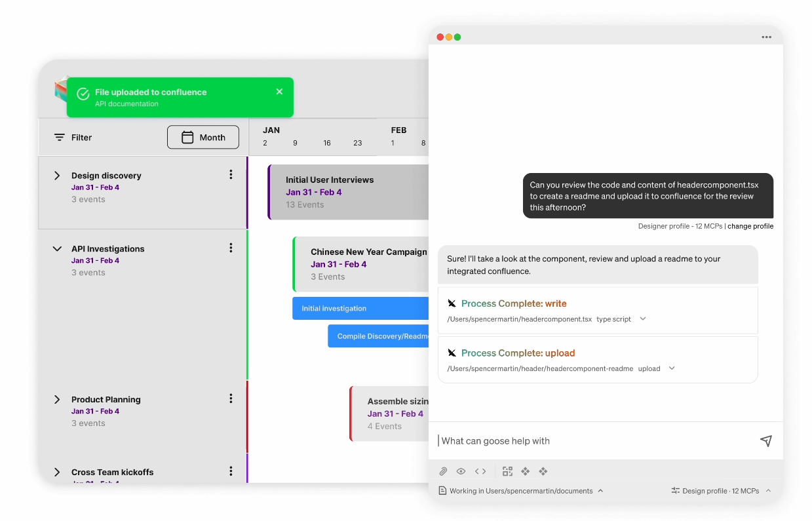Open Product Planning's three-dot options menu
Image resolution: width=812 pixels, height=521 pixels.
point(231,398)
